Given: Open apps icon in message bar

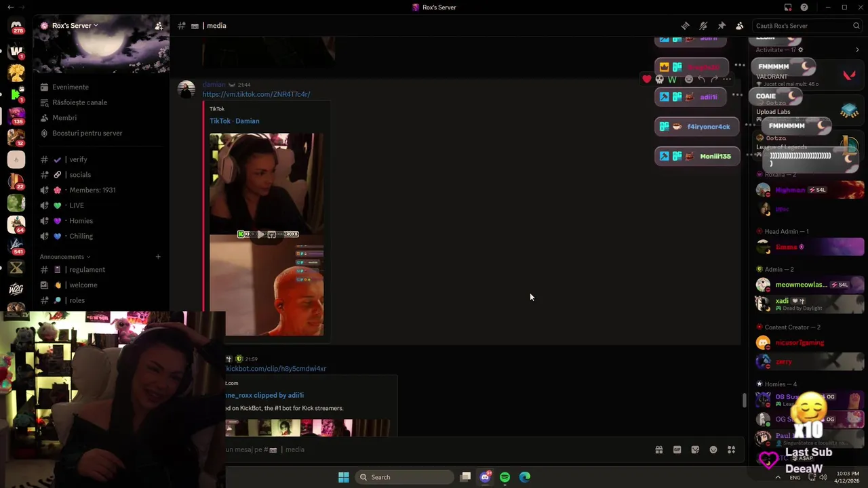Looking at the screenshot, I should pyautogui.click(x=731, y=449).
